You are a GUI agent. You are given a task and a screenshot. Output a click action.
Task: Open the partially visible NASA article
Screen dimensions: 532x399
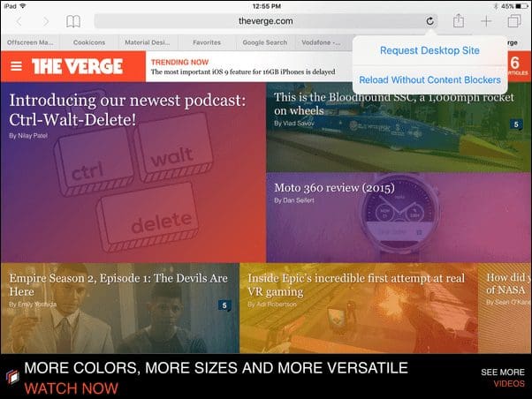pos(505,308)
